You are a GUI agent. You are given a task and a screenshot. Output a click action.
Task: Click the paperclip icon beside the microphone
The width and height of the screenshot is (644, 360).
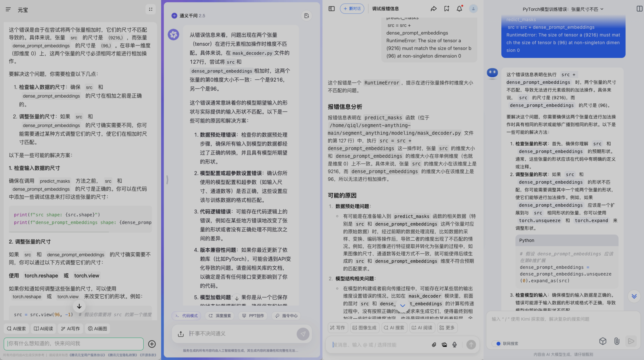[x=434, y=345]
